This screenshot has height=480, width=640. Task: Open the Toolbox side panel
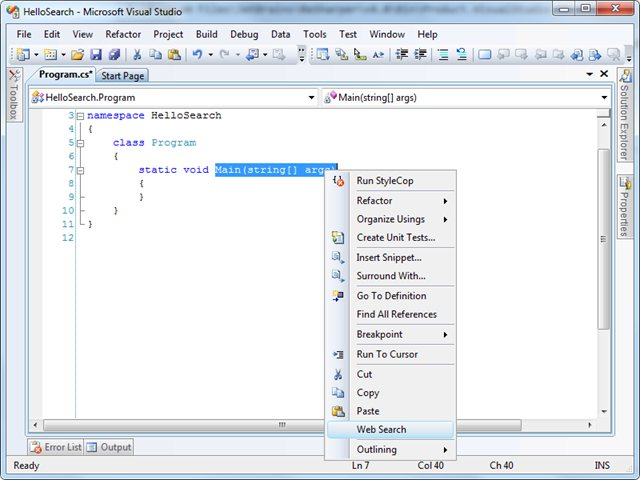pyautogui.click(x=14, y=95)
